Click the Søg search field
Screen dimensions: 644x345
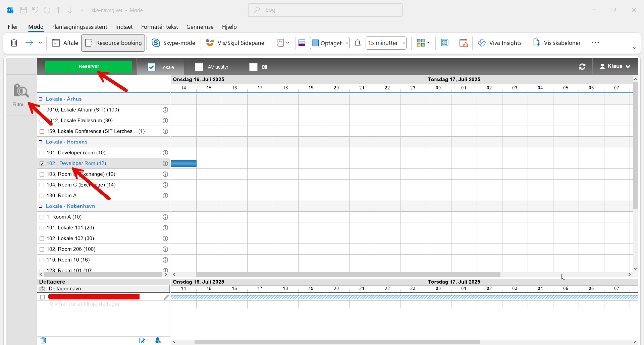point(325,10)
